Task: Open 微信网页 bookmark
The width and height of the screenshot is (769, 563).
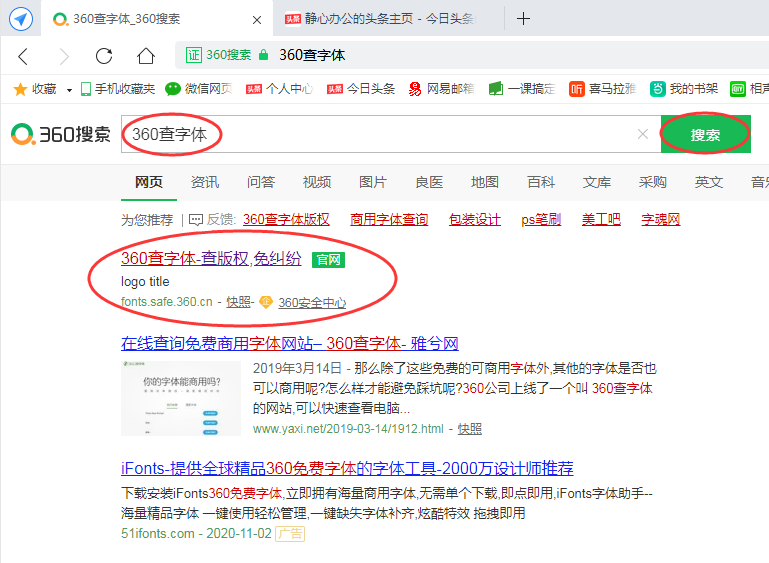Action: [x=198, y=89]
